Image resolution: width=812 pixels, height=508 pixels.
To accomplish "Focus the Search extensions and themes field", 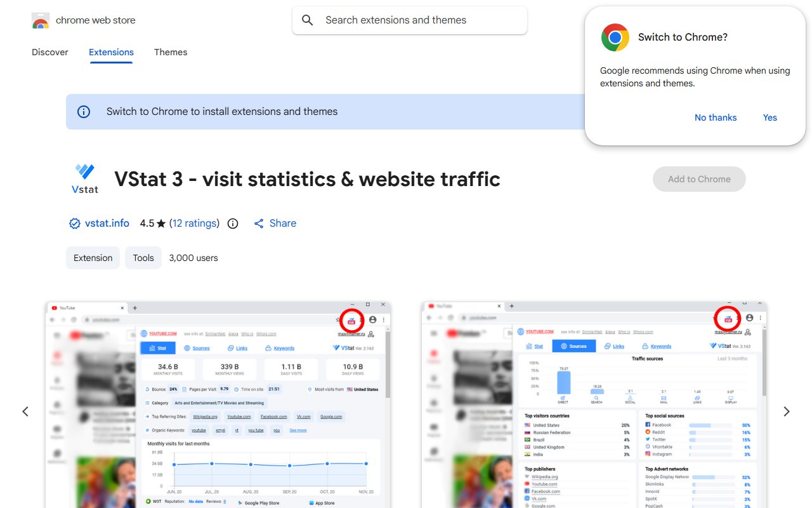I will (410, 20).
